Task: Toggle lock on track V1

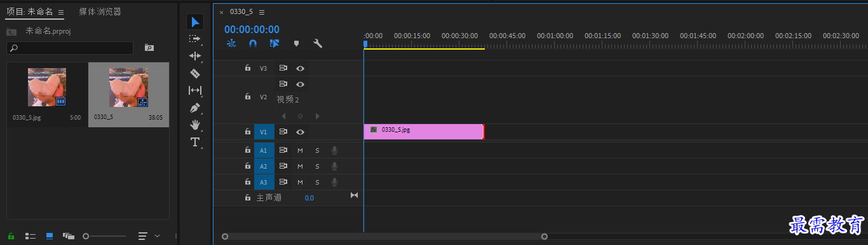Action: tap(248, 132)
